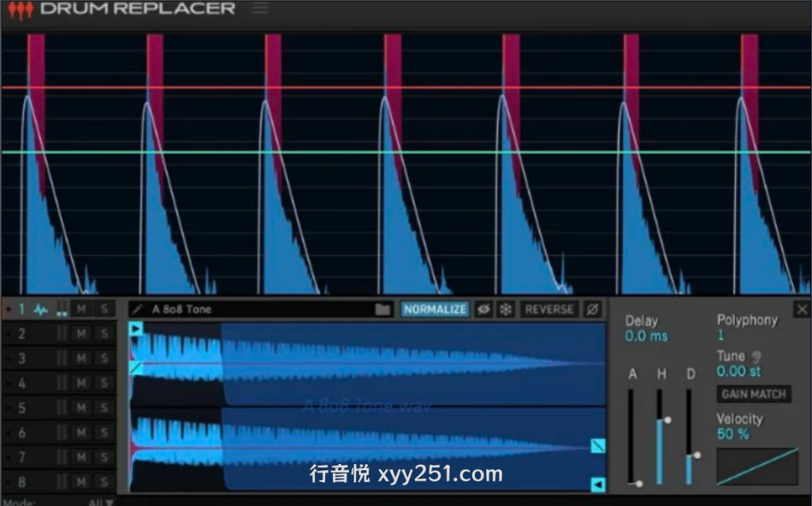
Task: Solo sample slot 8
Action: (x=104, y=482)
